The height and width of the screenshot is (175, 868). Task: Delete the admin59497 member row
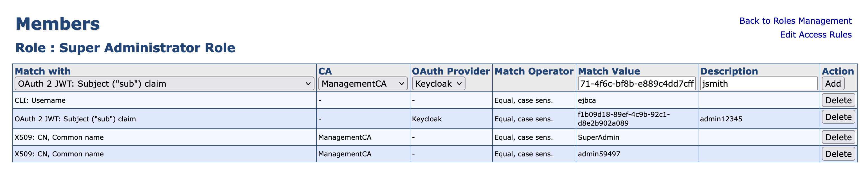point(838,154)
